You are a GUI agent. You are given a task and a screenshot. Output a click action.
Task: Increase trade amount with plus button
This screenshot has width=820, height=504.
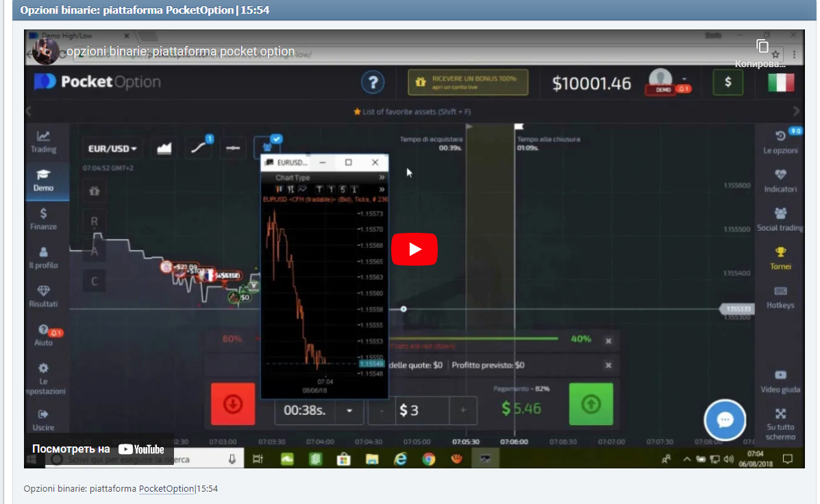coord(463,410)
